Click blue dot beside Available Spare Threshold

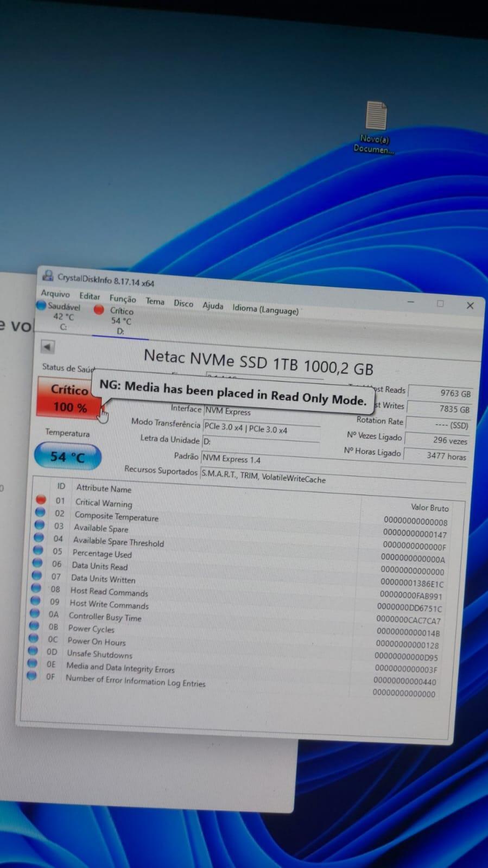(x=39, y=537)
